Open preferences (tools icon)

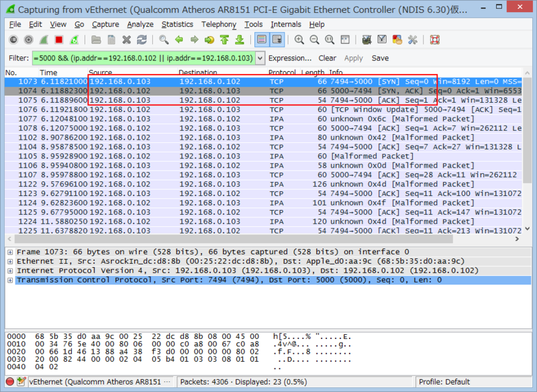click(x=412, y=40)
